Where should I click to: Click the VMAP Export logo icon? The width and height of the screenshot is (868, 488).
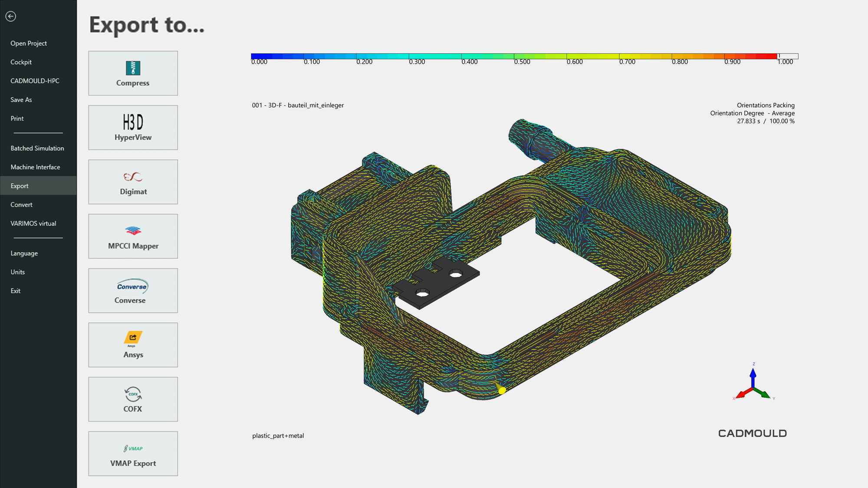(x=133, y=448)
